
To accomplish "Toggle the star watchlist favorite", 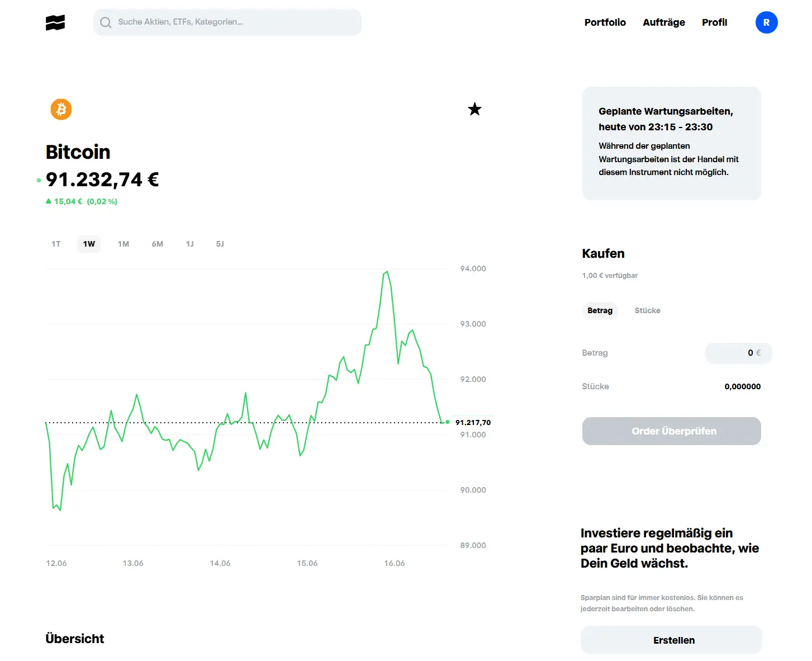I will (474, 109).
